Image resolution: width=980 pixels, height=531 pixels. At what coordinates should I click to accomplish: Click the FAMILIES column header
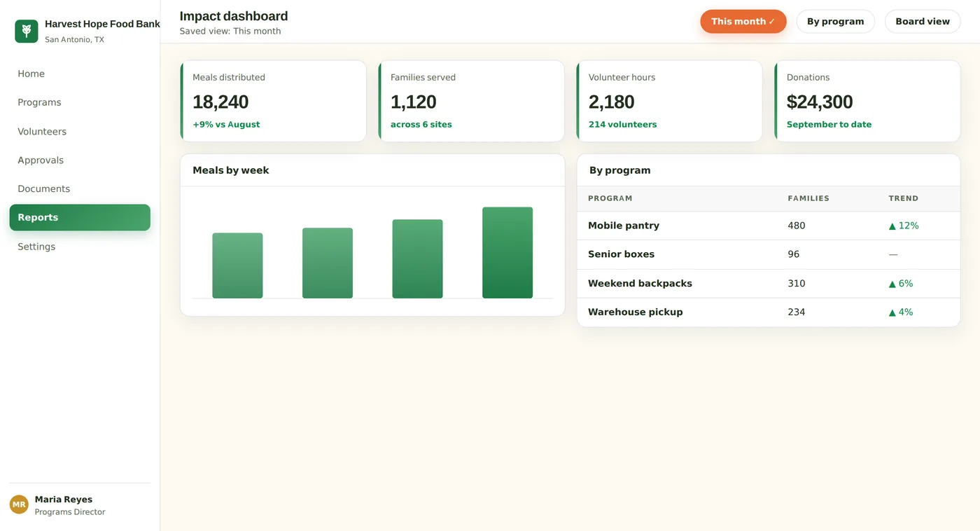[x=808, y=198]
